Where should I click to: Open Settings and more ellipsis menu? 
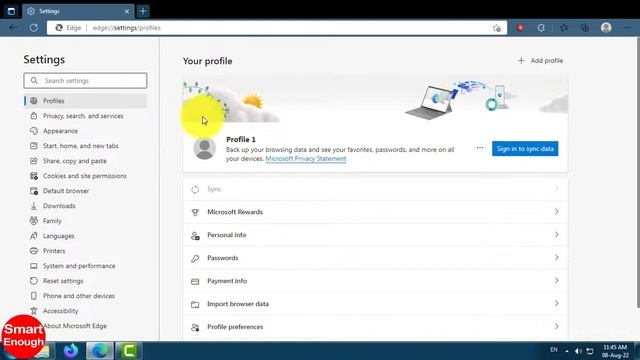pyautogui.click(x=628, y=28)
